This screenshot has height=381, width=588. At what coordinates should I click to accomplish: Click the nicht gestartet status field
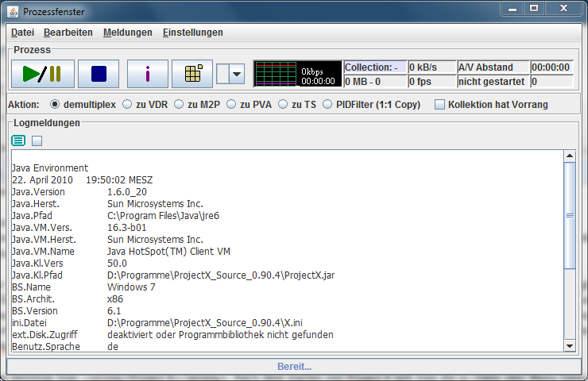[493, 81]
